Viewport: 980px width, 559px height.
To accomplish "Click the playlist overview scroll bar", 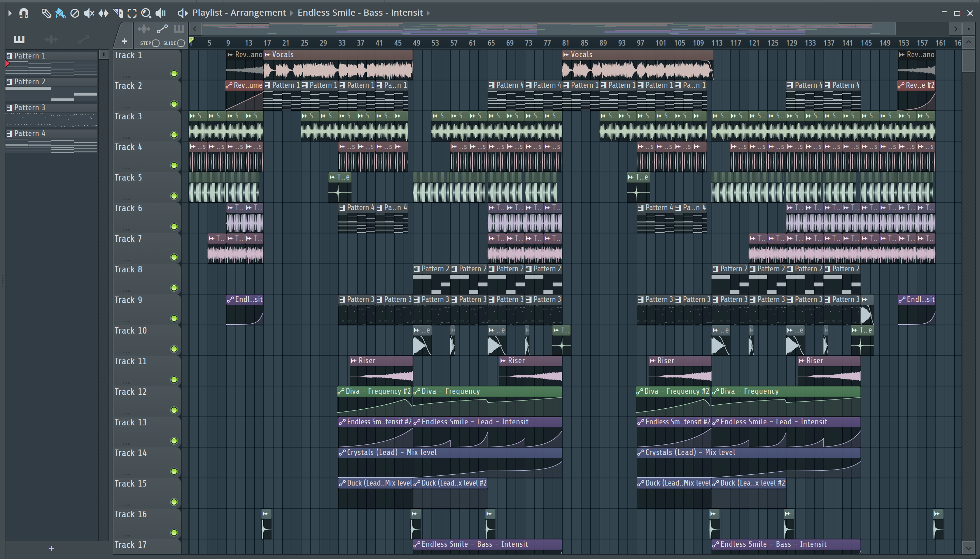I will (549, 29).
